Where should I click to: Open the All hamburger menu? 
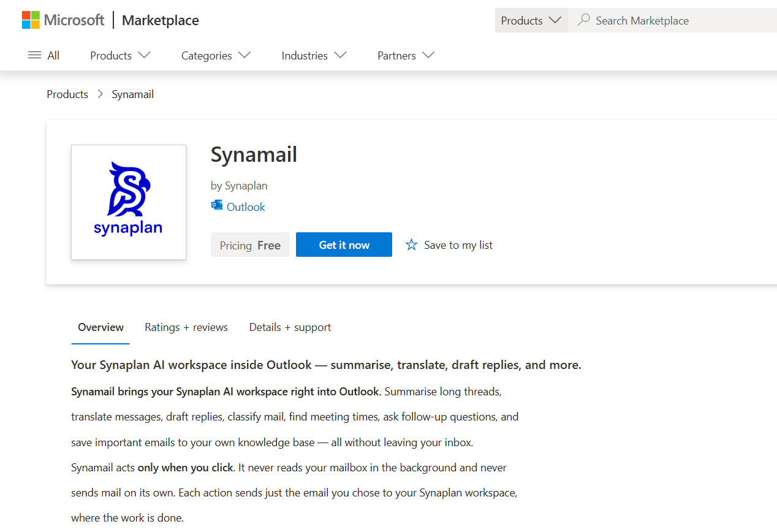click(44, 55)
